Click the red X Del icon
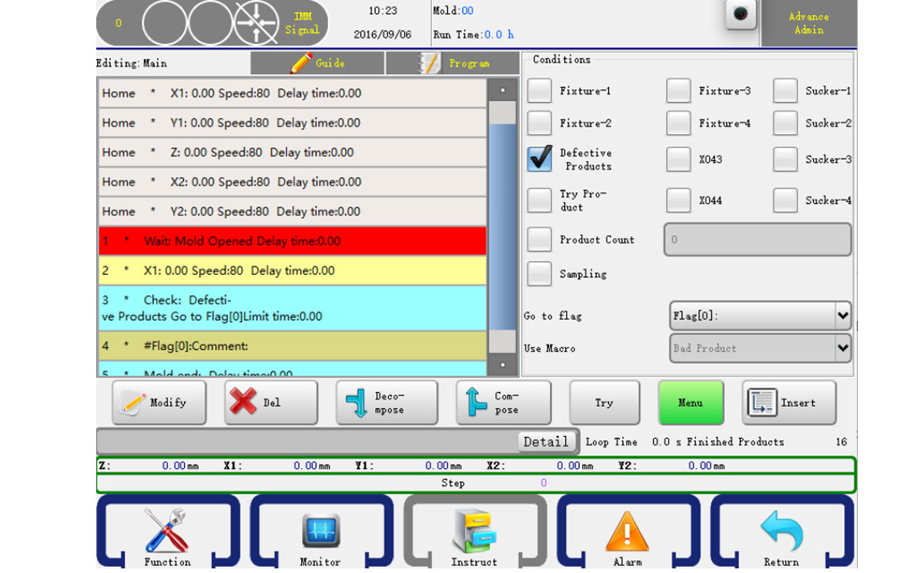Viewport: 924px width, 573px height. pyautogui.click(x=243, y=402)
